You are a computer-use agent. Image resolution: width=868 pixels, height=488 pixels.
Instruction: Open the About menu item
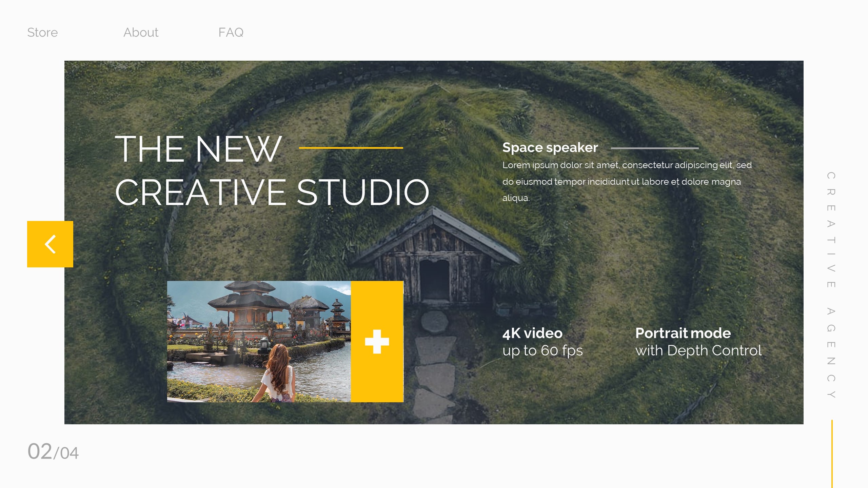coord(141,33)
